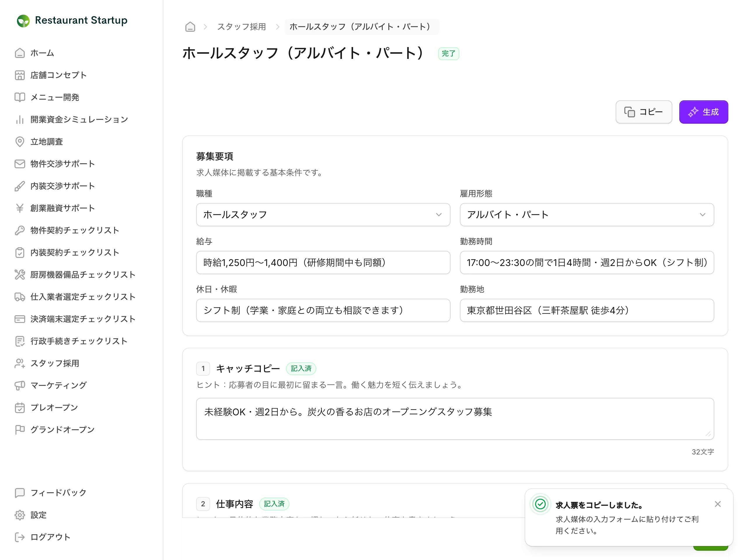Click the text 求人媒体に掲載する基本条件です。
The image size is (747, 560).
pyautogui.click(x=260, y=172)
